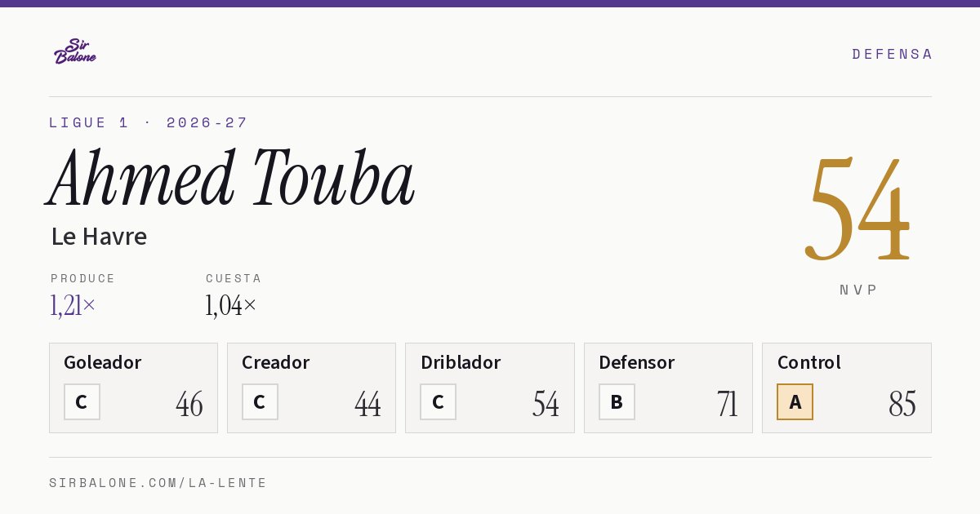Click the Le Havre club name

pyautogui.click(x=99, y=237)
